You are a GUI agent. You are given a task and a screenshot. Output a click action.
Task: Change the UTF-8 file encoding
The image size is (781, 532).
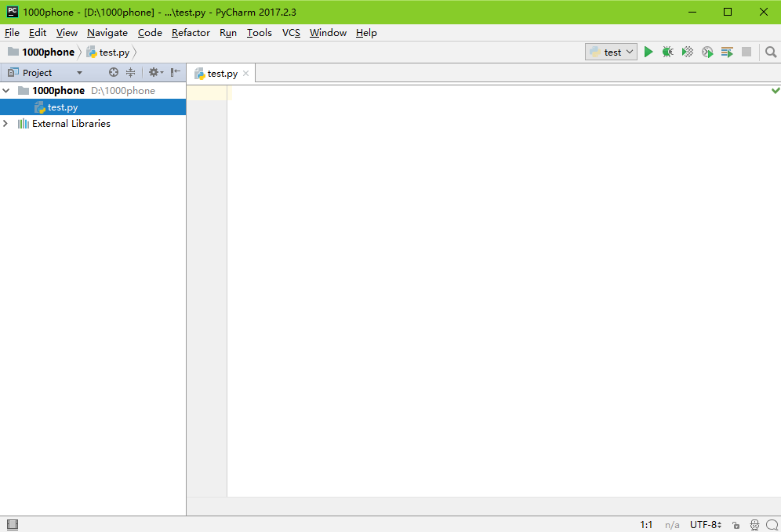tap(705, 525)
